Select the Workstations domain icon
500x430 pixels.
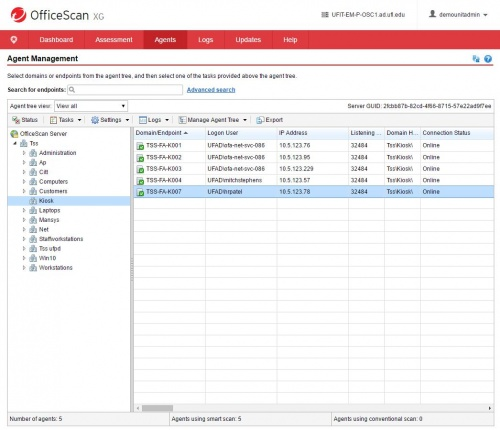point(33,268)
